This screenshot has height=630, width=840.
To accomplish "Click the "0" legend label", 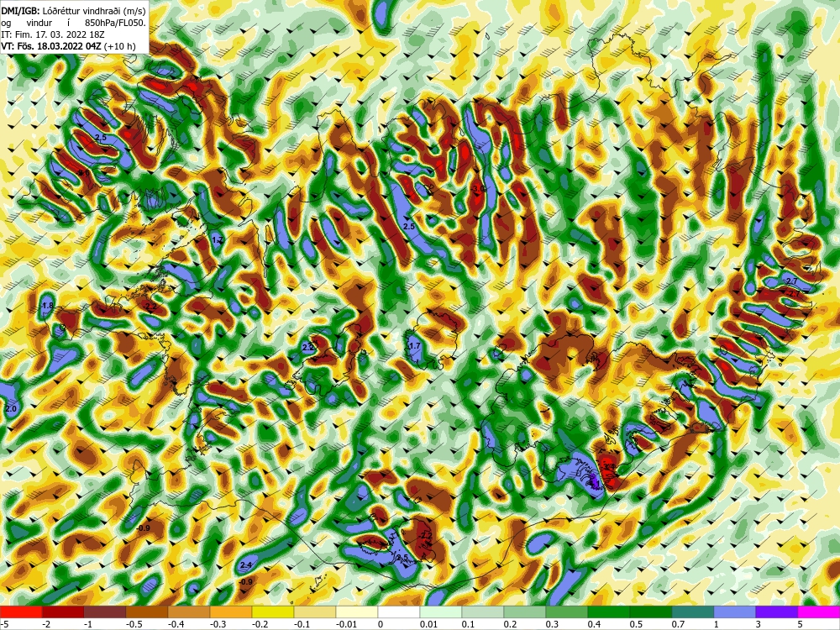I will click(x=381, y=624).
